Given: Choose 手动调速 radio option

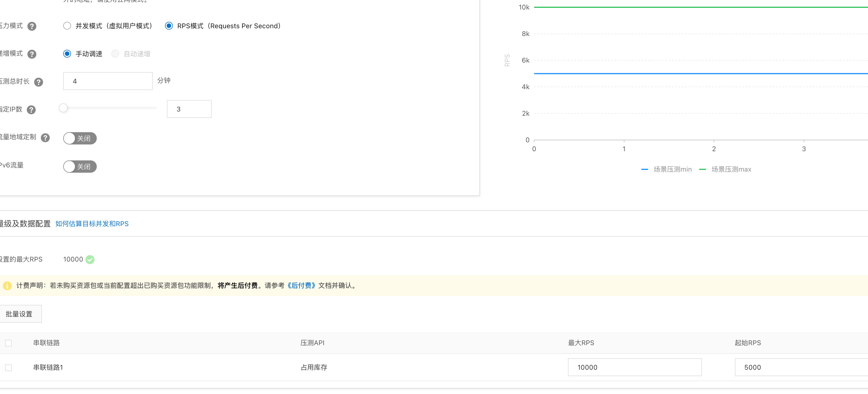Looking at the screenshot, I should 67,54.
